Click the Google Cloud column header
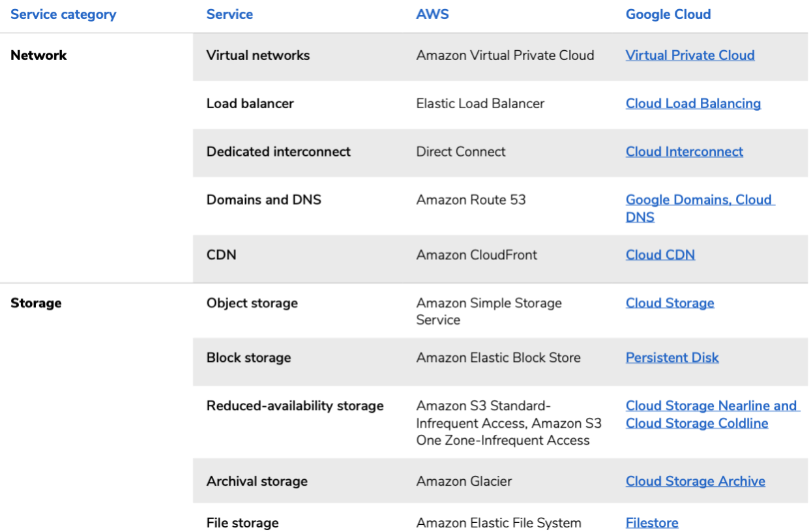 coord(668,14)
